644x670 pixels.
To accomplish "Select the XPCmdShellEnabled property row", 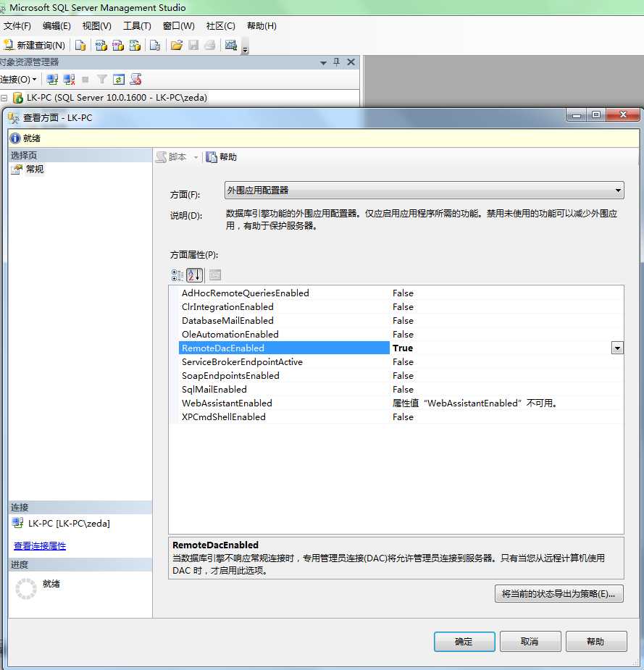I will point(401,416).
